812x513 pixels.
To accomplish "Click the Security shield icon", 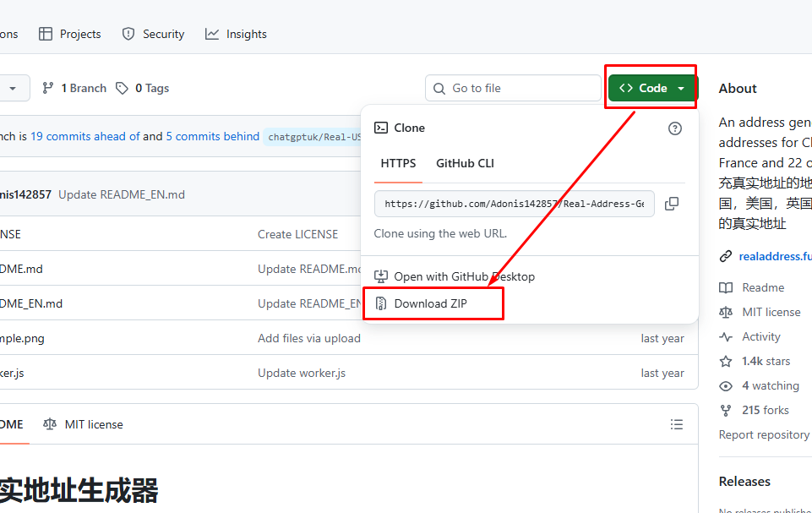I will 128,34.
